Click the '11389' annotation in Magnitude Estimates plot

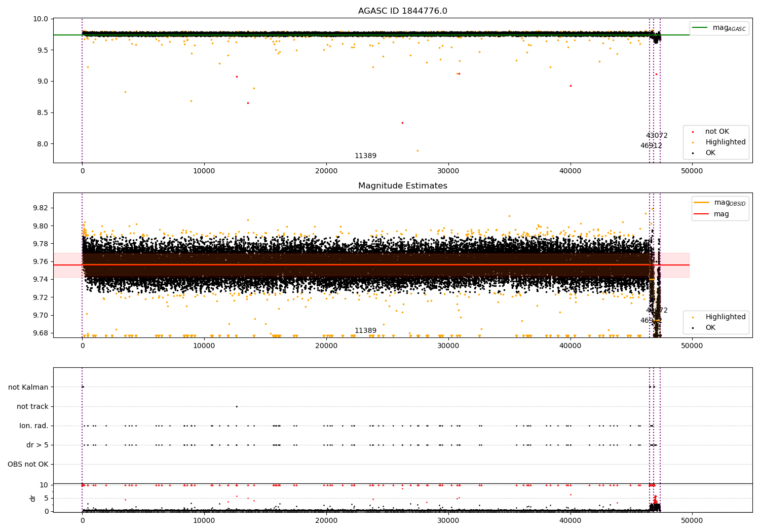tap(365, 331)
